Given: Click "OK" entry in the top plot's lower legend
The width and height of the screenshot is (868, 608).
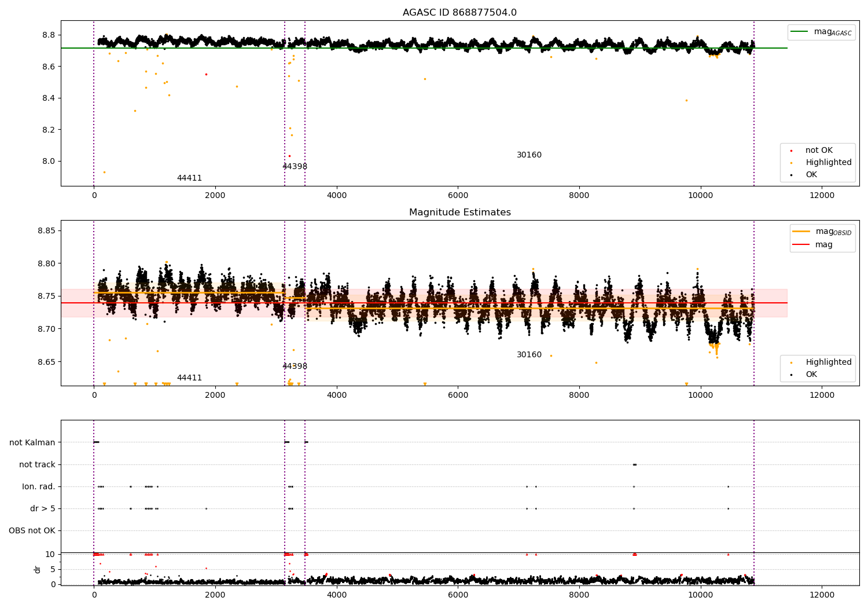Looking at the screenshot, I should pyautogui.click(x=811, y=175).
